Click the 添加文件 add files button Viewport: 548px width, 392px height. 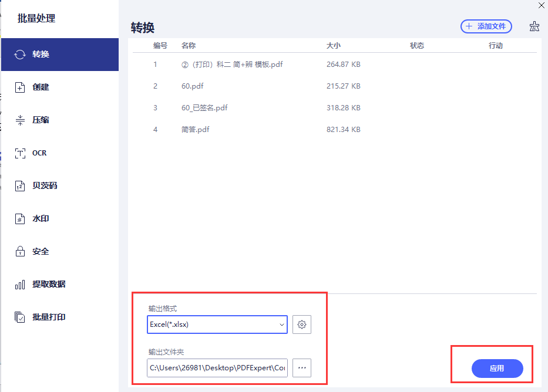(486, 26)
